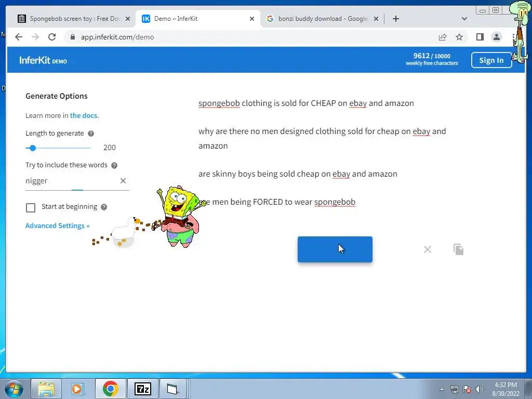Launch Windows Media Player from taskbar

pyautogui.click(x=77, y=389)
